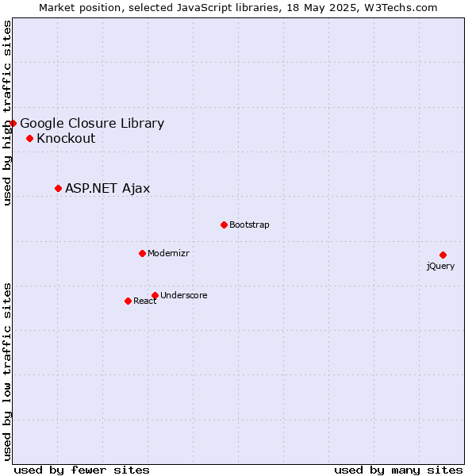The height and width of the screenshot is (476, 476).
Task: Click the 'Underscore' label text
Action: pyautogui.click(x=184, y=295)
